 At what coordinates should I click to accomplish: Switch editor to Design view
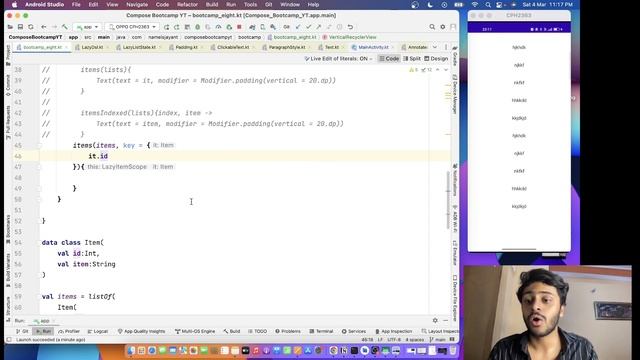[x=436, y=59]
